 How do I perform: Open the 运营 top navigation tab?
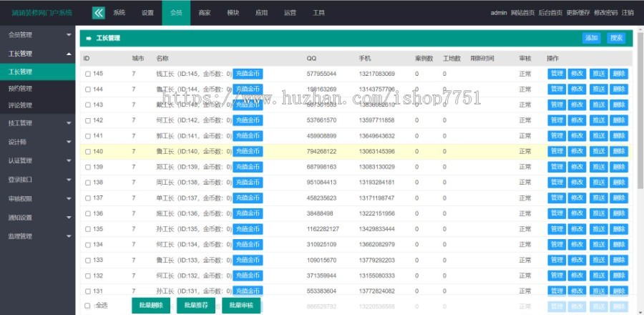pos(290,13)
